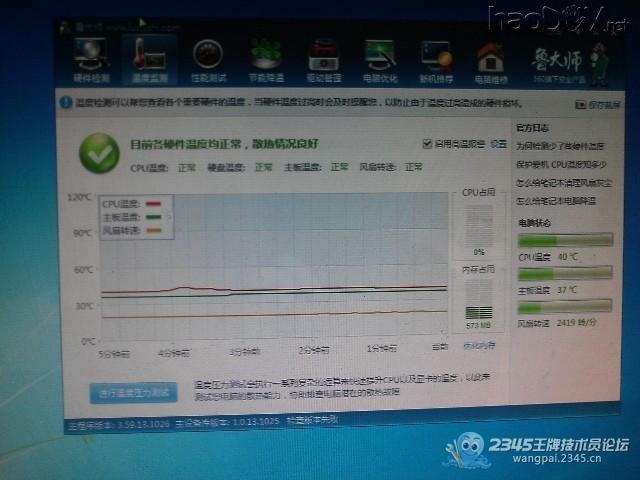Image resolution: width=640 pixels, height=480 pixels.
Task: Open 性能测试 gauge icon in toolbar
Action: [x=208, y=58]
